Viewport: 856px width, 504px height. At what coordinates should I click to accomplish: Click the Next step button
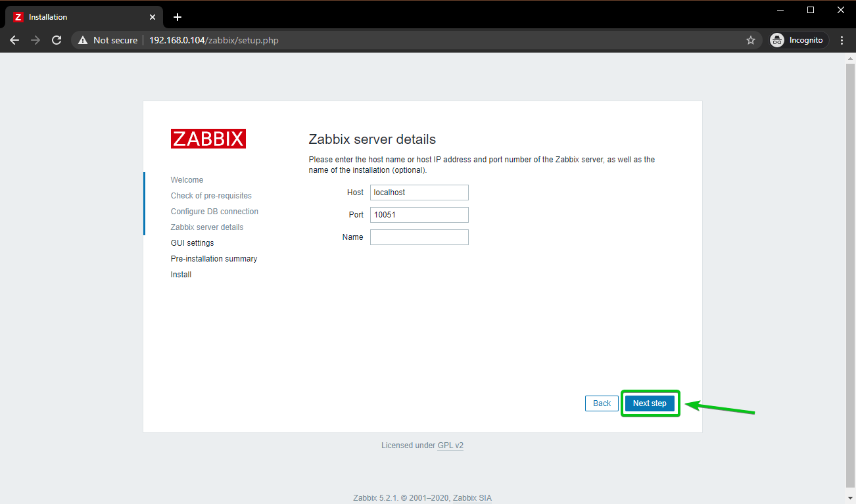point(650,403)
